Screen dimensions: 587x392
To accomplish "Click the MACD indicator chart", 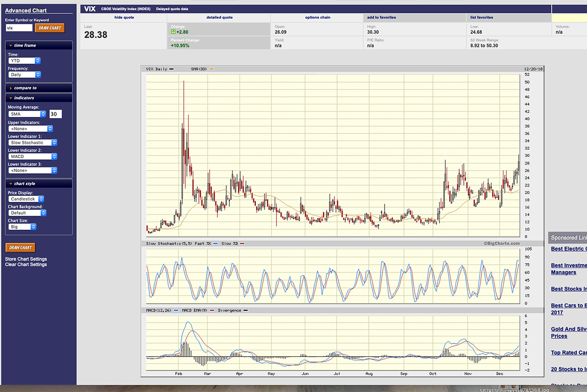I will tap(333, 343).
